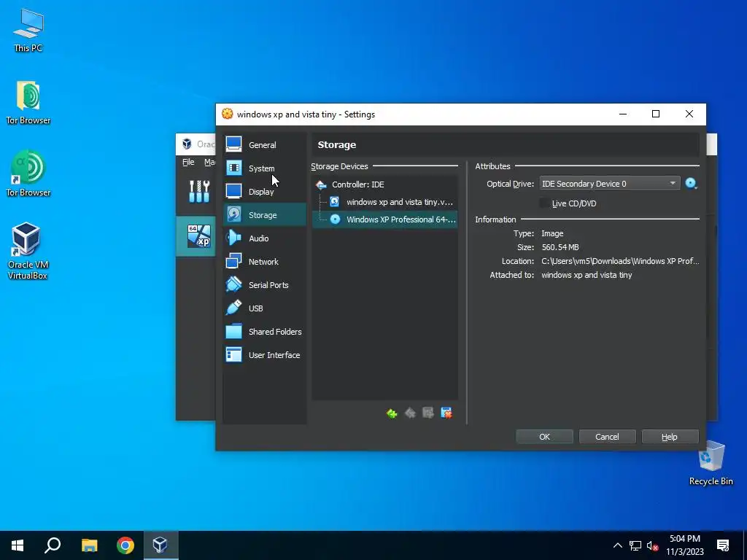Screen dimensions: 747x560
Task: Click the Size value 560.54 MB
Action: click(560, 247)
